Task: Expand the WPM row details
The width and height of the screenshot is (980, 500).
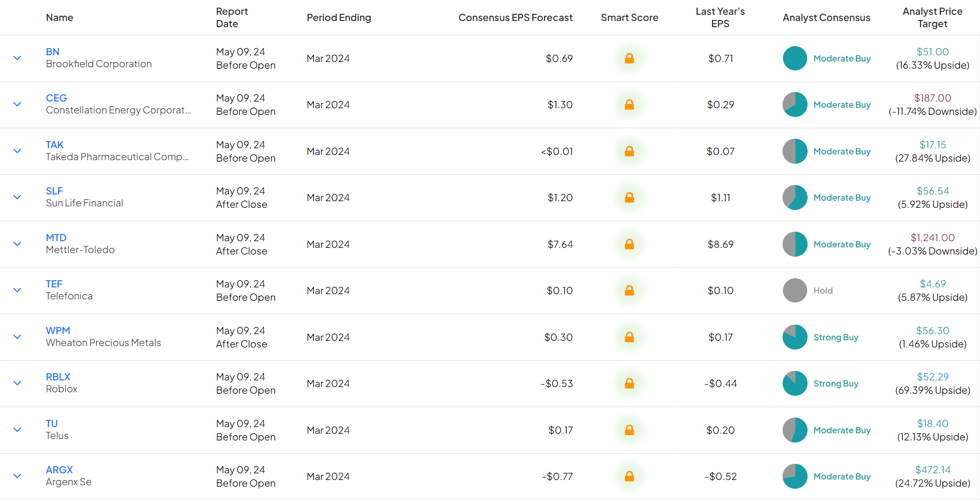Action: (17, 337)
